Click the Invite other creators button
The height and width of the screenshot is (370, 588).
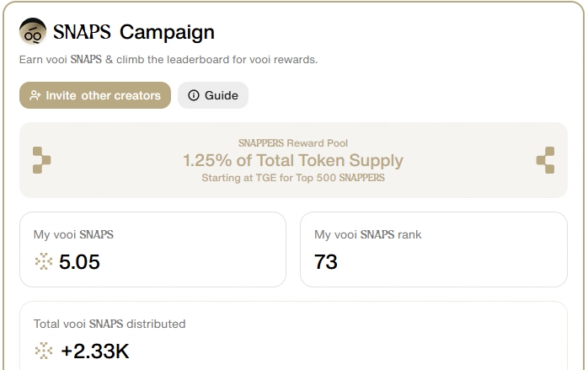click(95, 95)
